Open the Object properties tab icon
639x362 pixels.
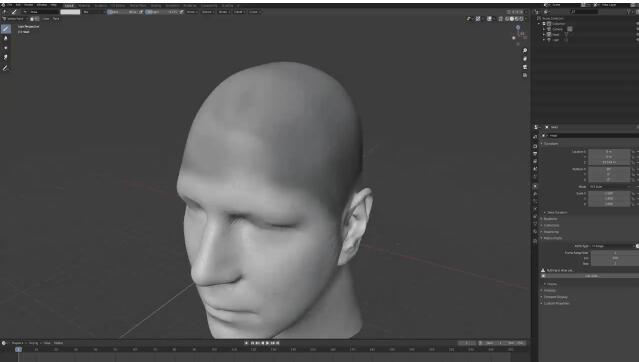[x=535, y=185]
